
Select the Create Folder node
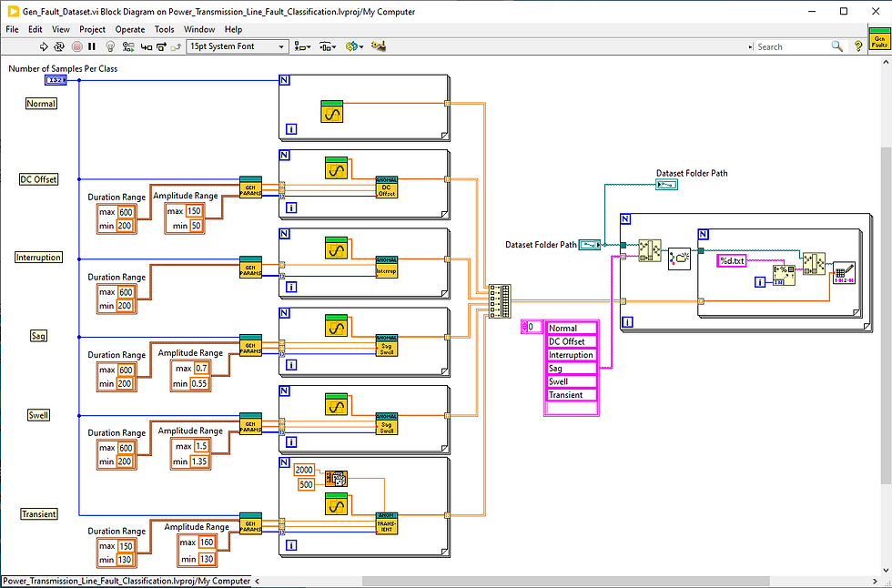(x=679, y=259)
